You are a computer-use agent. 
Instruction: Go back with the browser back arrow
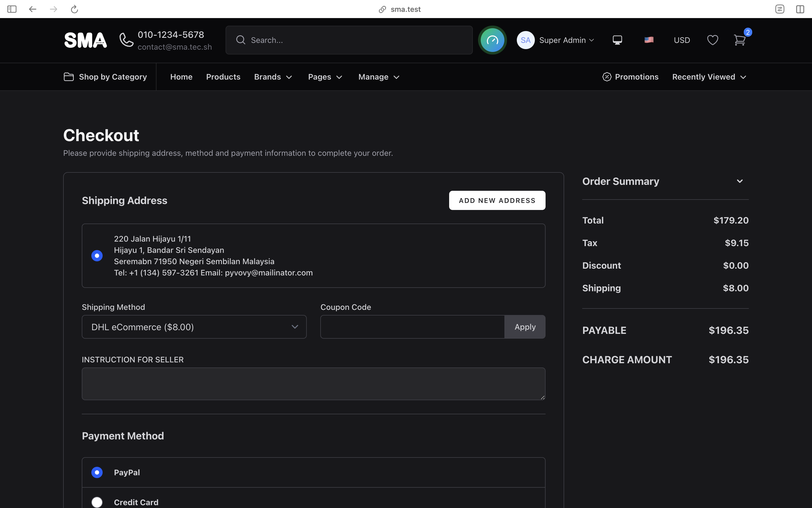click(32, 9)
